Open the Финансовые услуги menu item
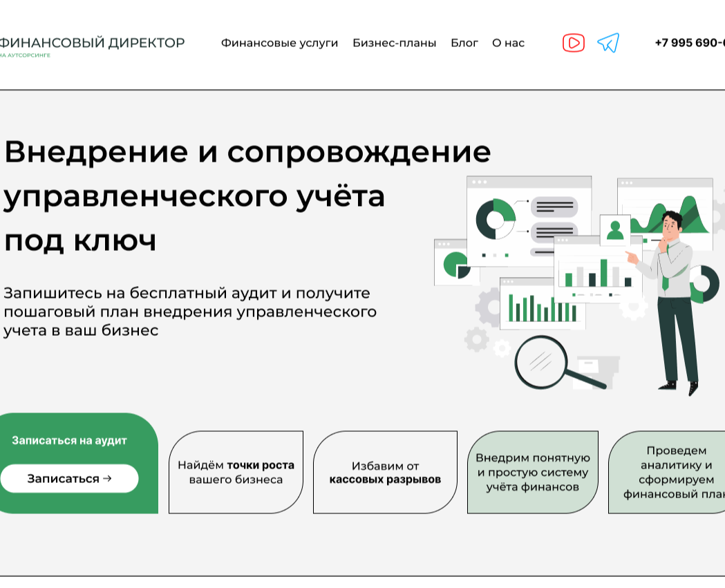Image resolution: width=725 pixels, height=588 pixels. coord(279,43)
